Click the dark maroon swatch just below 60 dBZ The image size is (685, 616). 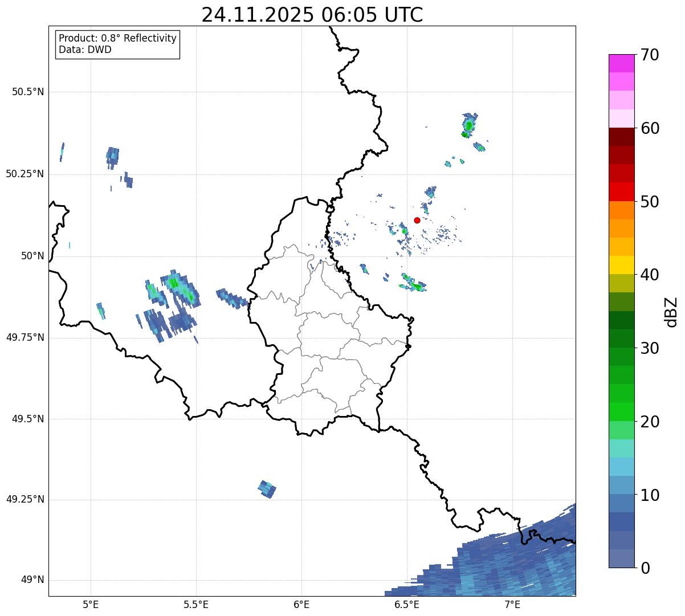click(x=621, y=137)
